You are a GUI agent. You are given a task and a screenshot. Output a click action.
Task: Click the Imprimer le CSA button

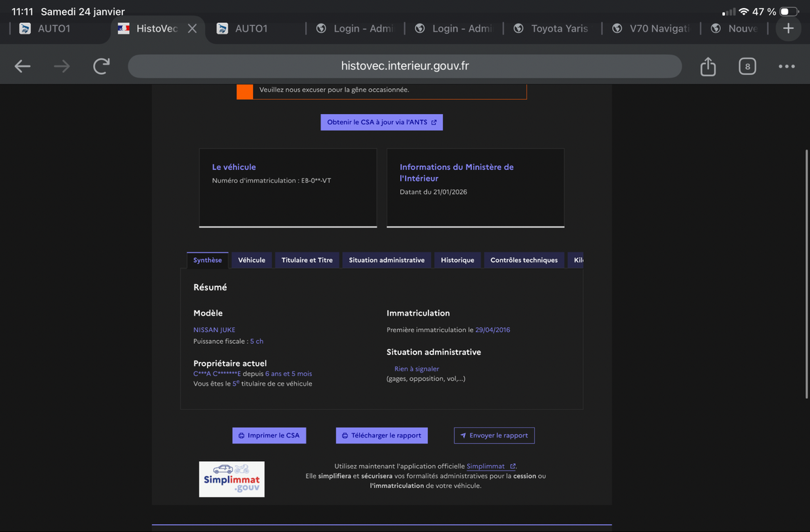(x=269, y=435)
